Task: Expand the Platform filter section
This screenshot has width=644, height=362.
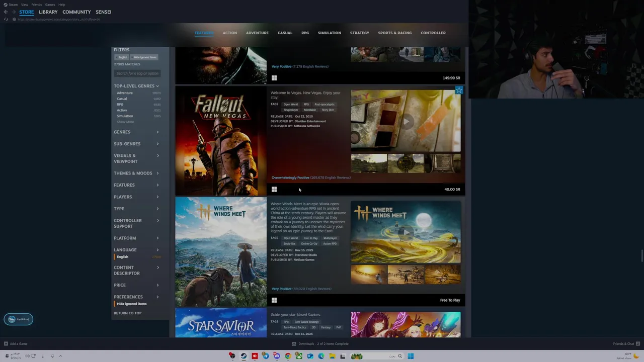Action: [x=136, y=238]
